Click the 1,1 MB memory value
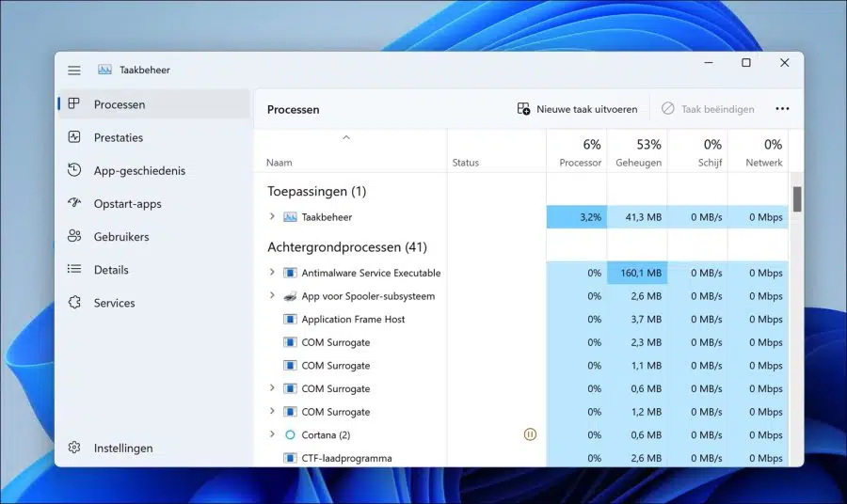The image size is (847, 504). (647, 366)
